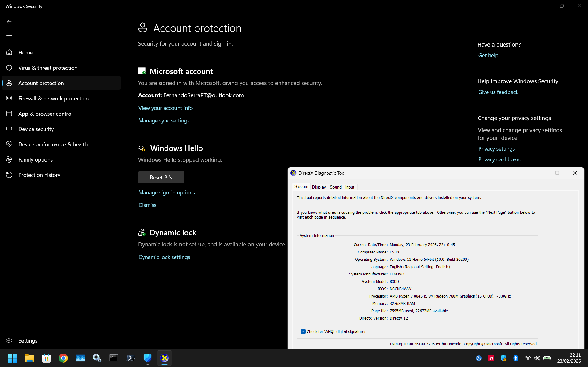This screenshot has width=588, height=367.
Task: Click the App & browser window icon
Action: click(9, 114)
